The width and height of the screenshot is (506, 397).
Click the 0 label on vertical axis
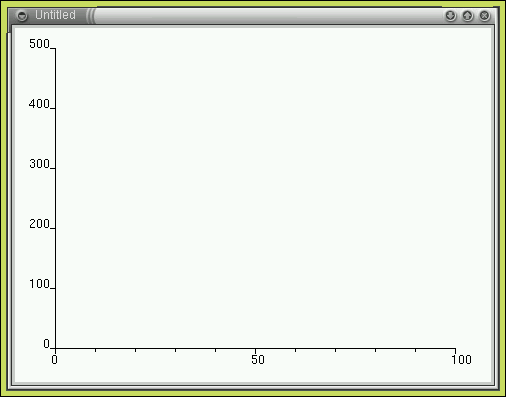46,344
